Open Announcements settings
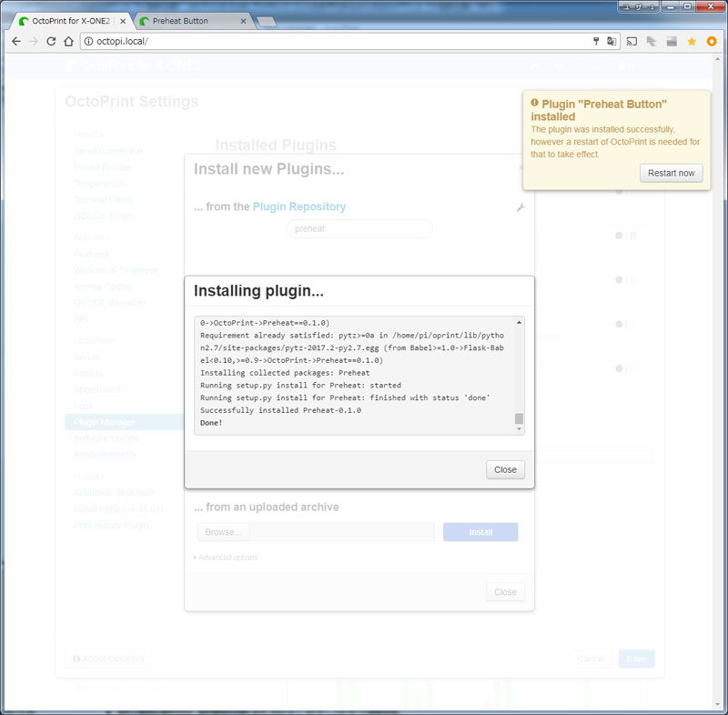This screenshot has height=715, width=728. coord(106,454)
